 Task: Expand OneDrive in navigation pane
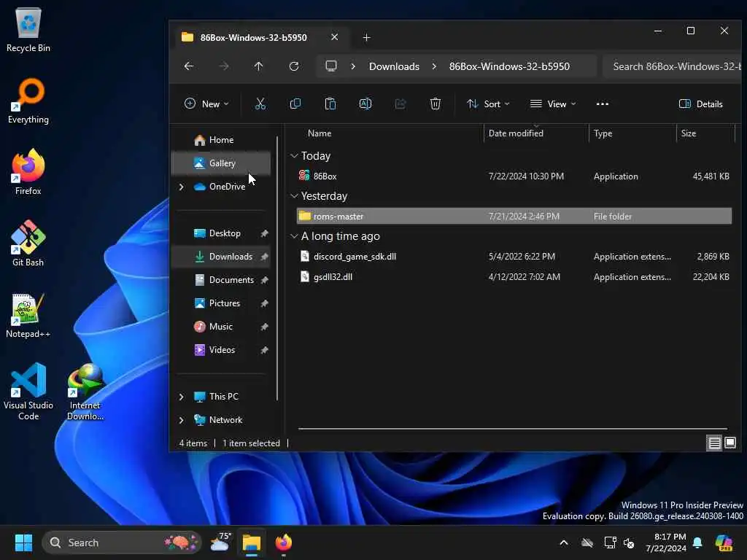click(182, 187)
